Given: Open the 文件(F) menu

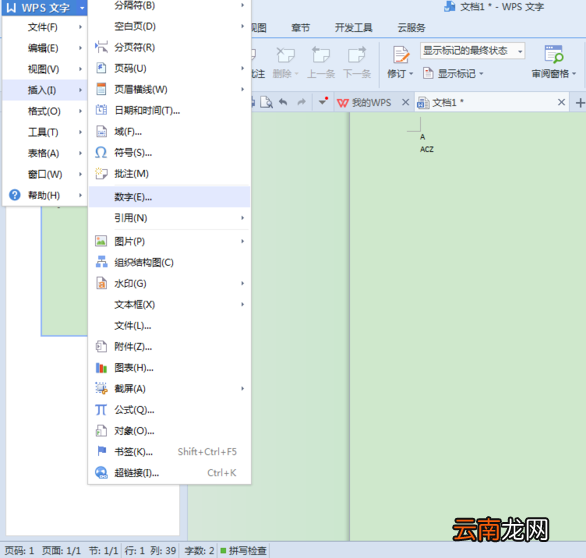Looking at the screenshot, I should click(45, 27).
